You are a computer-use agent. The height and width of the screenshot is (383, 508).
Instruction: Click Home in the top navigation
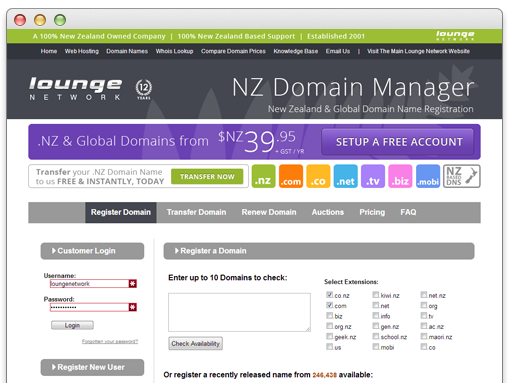click(49, 51)
